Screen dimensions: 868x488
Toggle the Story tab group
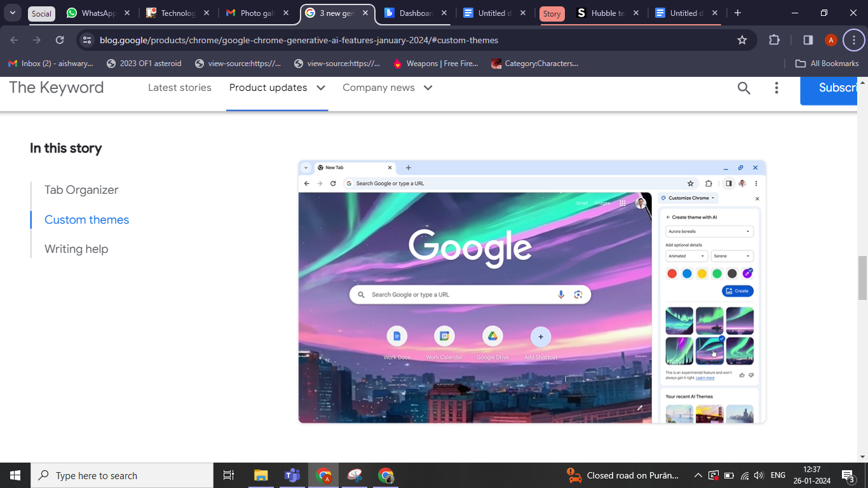coord(552,13)
